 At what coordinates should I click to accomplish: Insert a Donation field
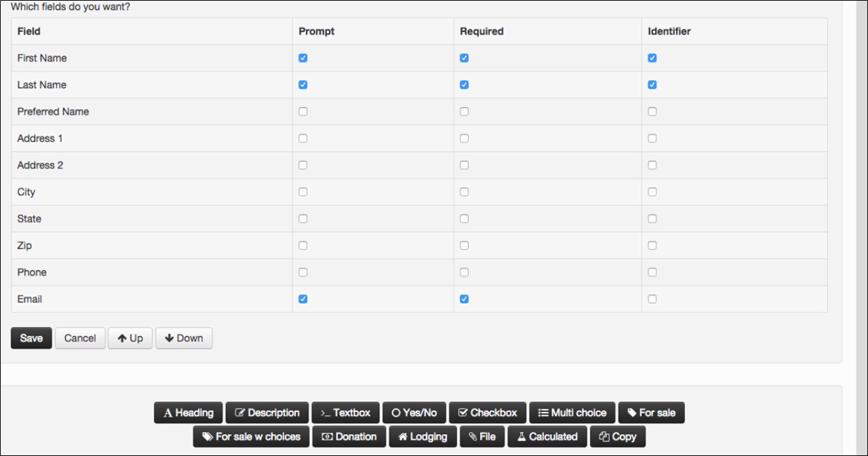tap(349, 436)
